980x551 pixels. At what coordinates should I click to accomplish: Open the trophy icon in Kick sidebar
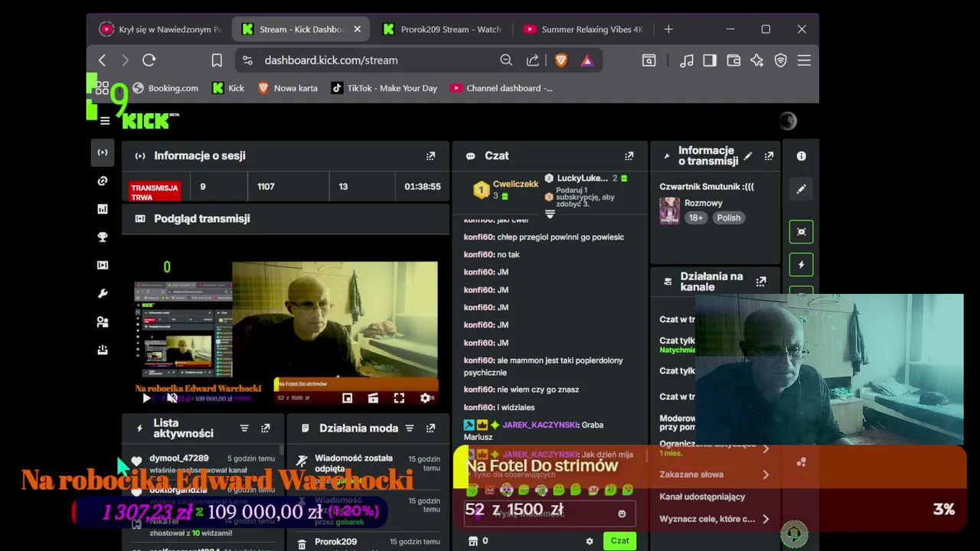(103, 237)
